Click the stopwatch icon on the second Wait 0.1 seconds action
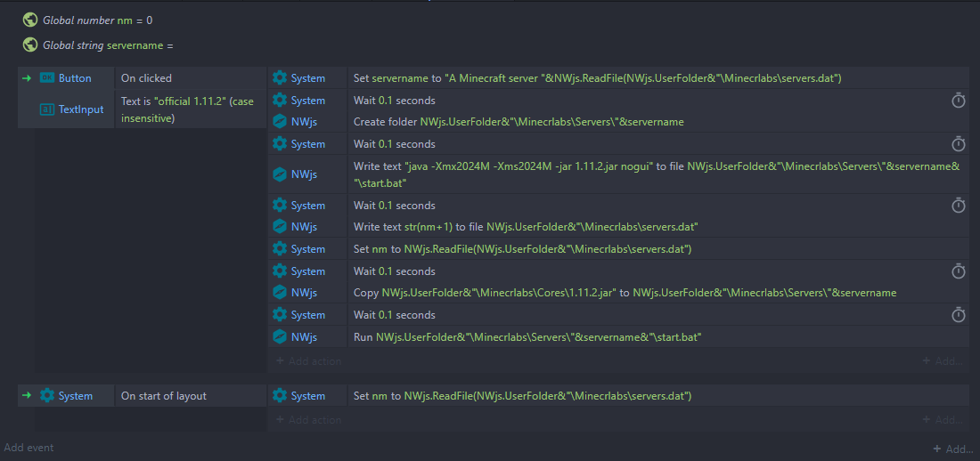This screenshot has width=980, height=461. [958, 143]
